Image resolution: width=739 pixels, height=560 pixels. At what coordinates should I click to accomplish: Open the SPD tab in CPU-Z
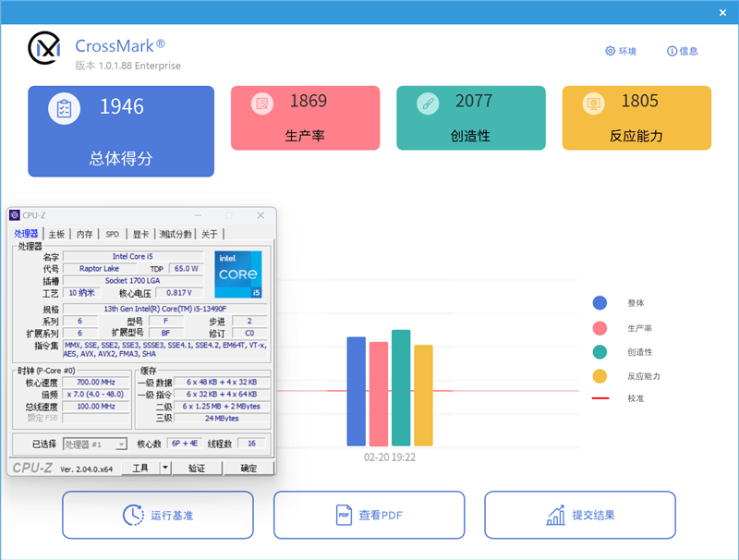coord(112,234)
